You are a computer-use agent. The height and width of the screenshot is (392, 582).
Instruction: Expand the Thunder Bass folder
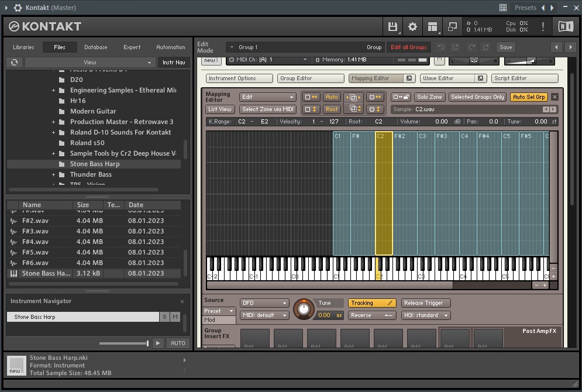click(x=53, y=174)
